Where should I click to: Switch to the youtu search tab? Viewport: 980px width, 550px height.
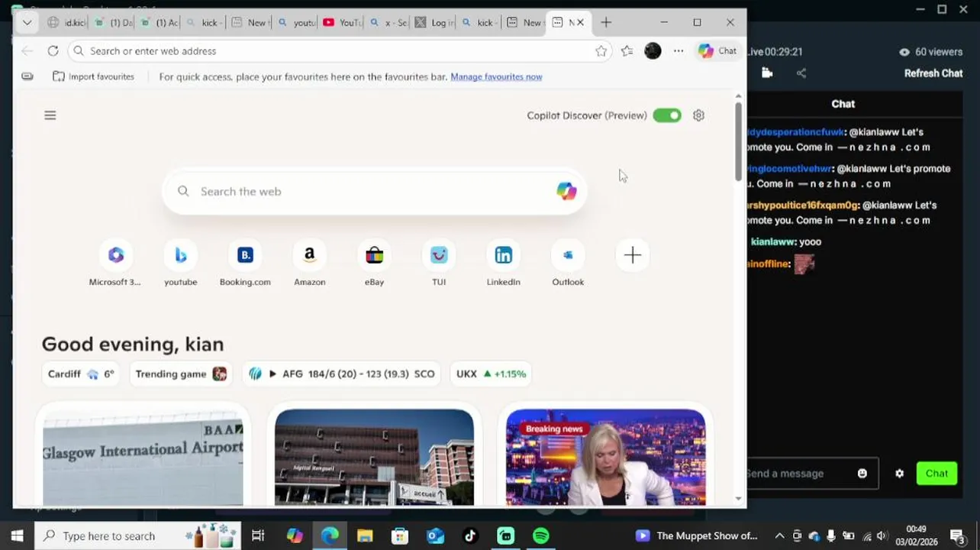tap(297, 23)
